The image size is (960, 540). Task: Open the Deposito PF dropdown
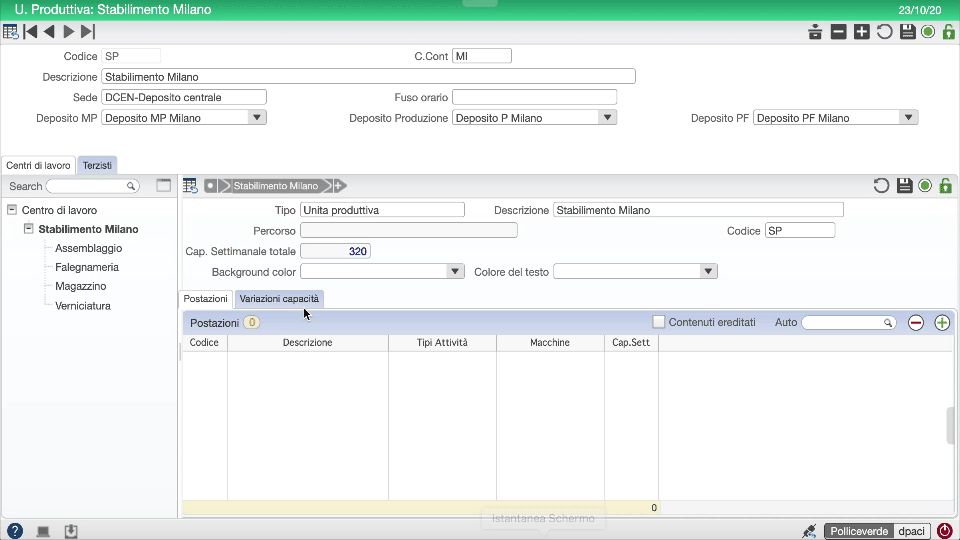909,118
